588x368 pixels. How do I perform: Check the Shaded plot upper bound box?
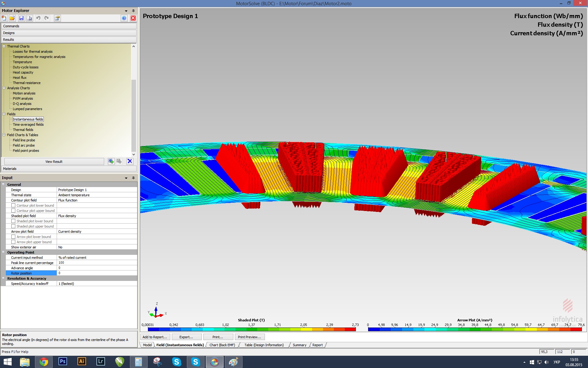click(13, 226)
